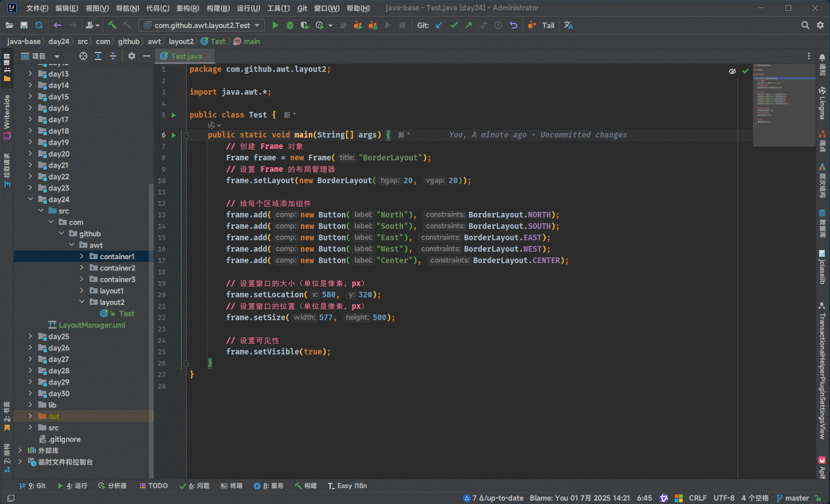Click locate current file crosshair icon
This screenshot has width=830, height=504.
click(83, 56)
